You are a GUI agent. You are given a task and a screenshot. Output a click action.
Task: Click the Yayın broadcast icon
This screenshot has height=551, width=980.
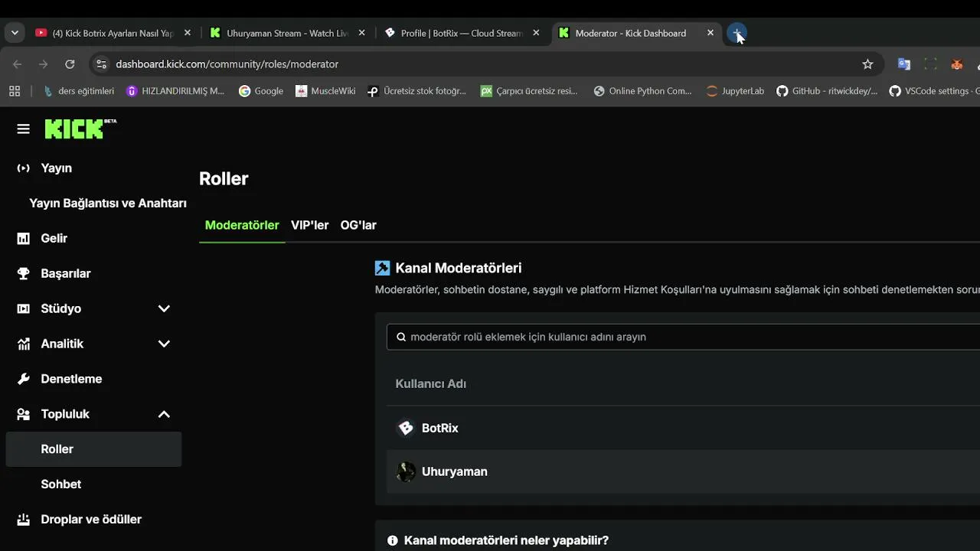coord(24,168)
